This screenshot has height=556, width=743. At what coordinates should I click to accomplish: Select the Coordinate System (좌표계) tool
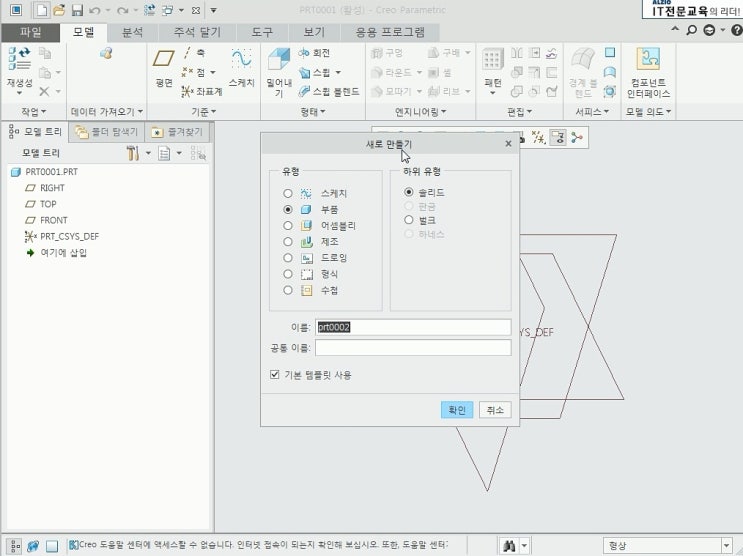(202, 91)
